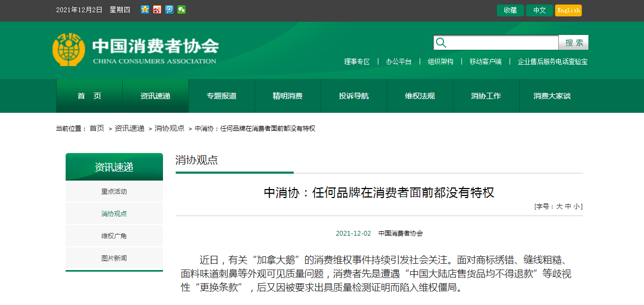Viewport: 644px width, 305px height.
Task: Set font size to 小
Action: click(576, 207)
